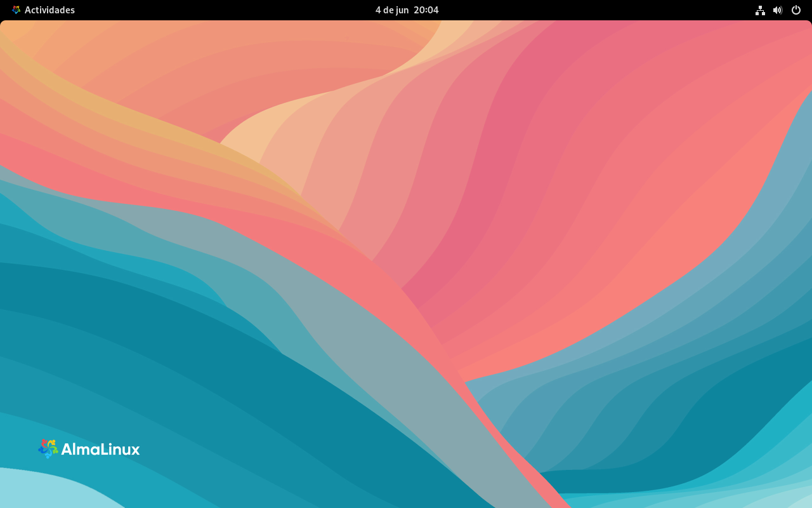Image resolution: width=812 pixels, height=508 pixels.
Task: Click the AlmaLinux logo beside Actividades
Action: point(16,10)
